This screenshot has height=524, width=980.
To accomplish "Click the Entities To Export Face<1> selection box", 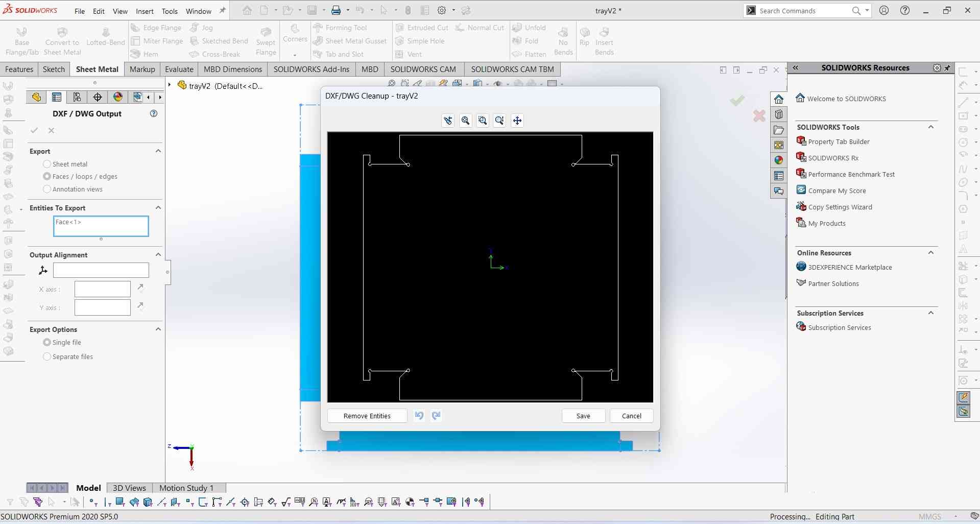I will tap(101, 226).
